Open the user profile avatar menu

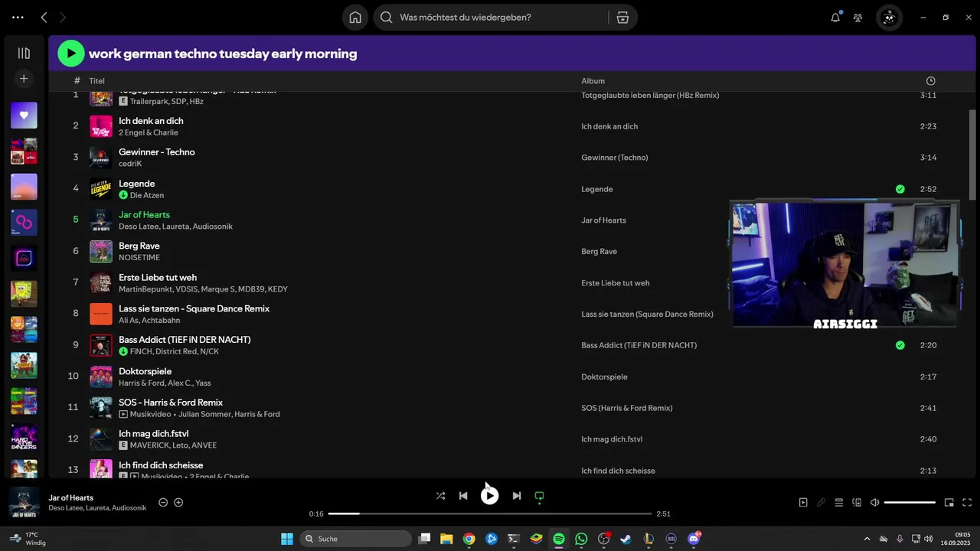click(889, 17)
